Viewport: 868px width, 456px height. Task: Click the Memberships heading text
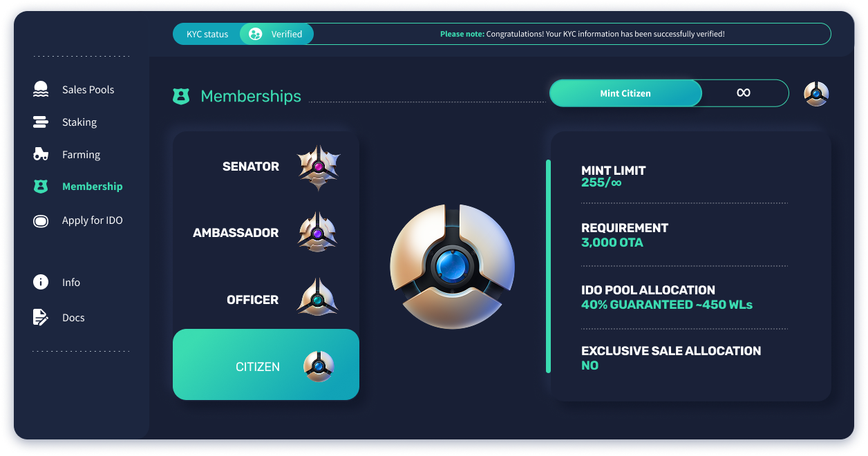point(251,96)
